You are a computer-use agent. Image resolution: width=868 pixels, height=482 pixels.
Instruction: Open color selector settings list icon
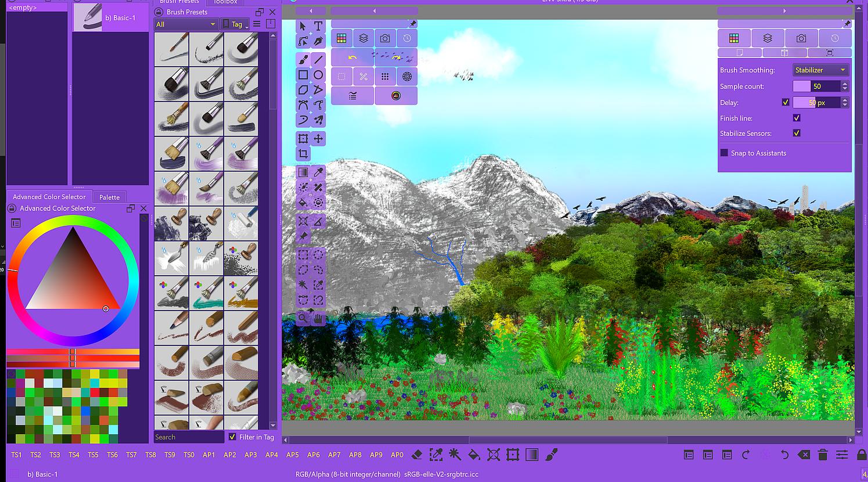(16, 223)
